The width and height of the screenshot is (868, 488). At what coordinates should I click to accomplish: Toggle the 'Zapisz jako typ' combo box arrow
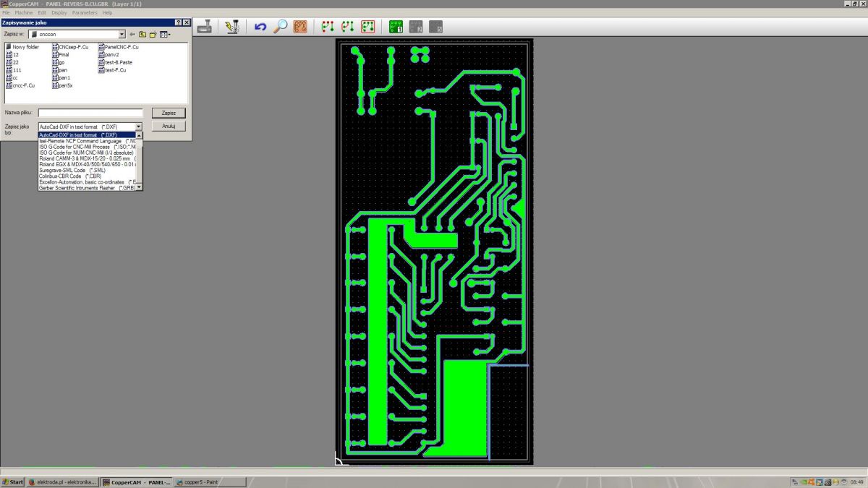(x=139, y=127)
